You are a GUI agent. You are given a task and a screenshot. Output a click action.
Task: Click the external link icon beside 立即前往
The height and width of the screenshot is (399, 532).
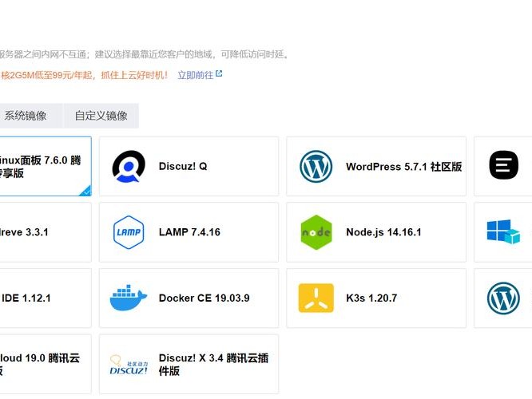pyautogui.click(x=219, y=73)
